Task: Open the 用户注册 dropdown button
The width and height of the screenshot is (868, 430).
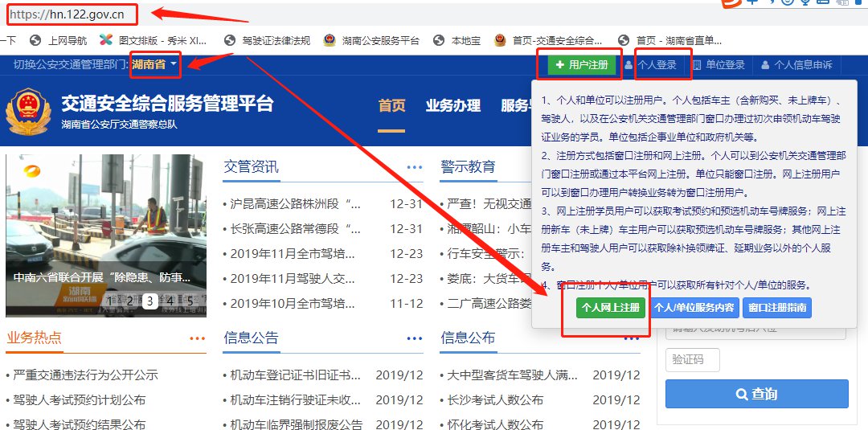Action: [x=583, y=65]
